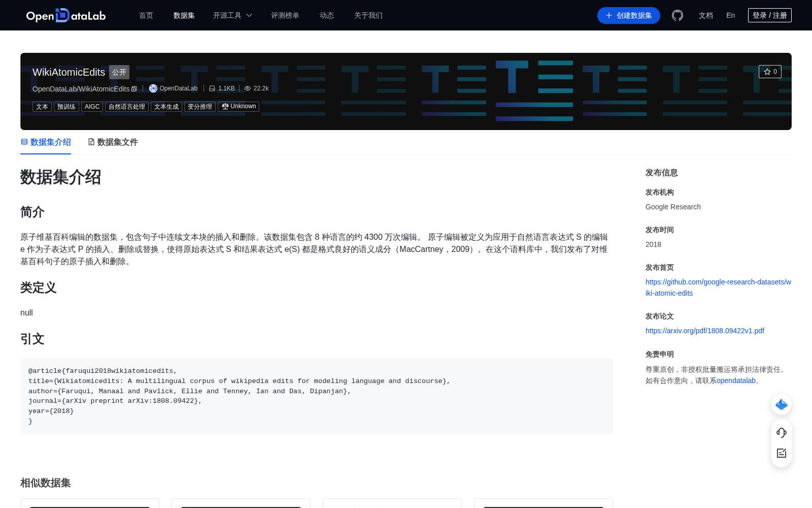Click the 预训练 tag
Viewport: 812px width, 508px height.
(x=66, y=107)
